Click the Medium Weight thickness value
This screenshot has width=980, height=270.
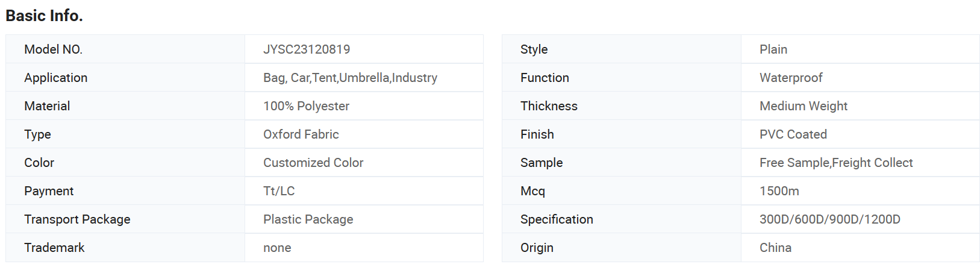(x=804, y=106)
